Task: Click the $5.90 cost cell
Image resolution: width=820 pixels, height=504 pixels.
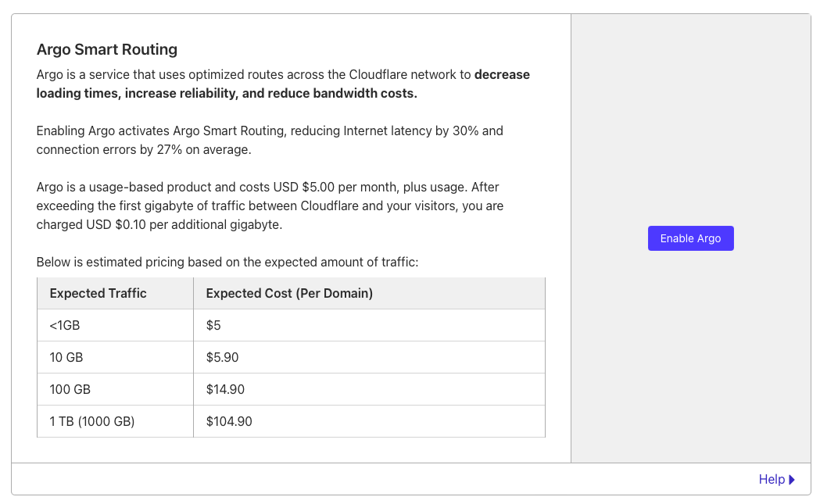Action: (222, 358)
